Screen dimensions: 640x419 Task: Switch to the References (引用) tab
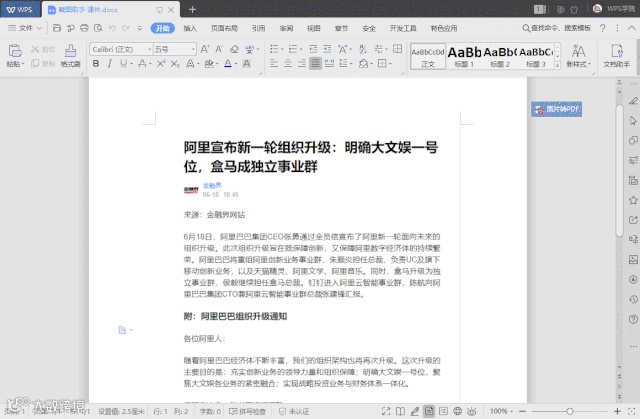pyautogui.click(x=258, y=28)
